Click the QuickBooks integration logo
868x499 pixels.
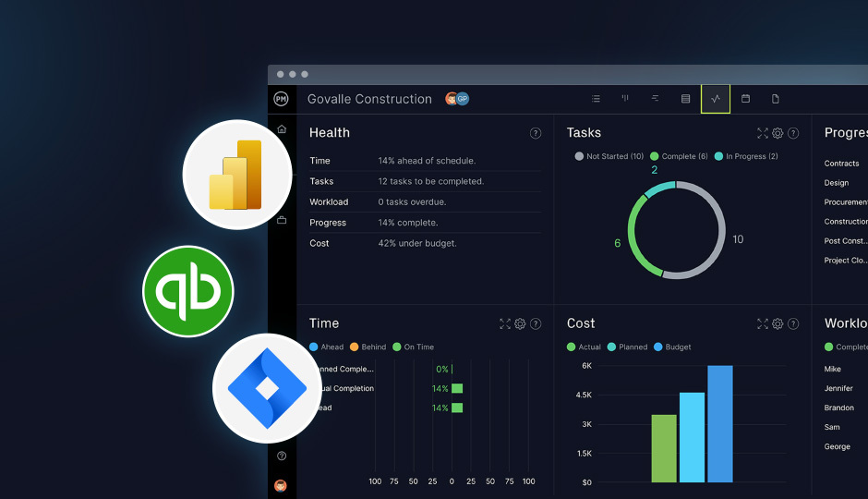188,291
